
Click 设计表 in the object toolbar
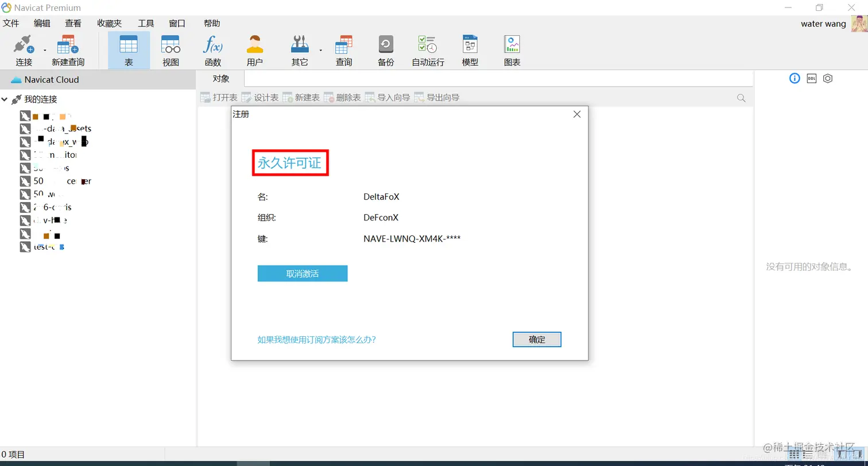tap(260, 98)
